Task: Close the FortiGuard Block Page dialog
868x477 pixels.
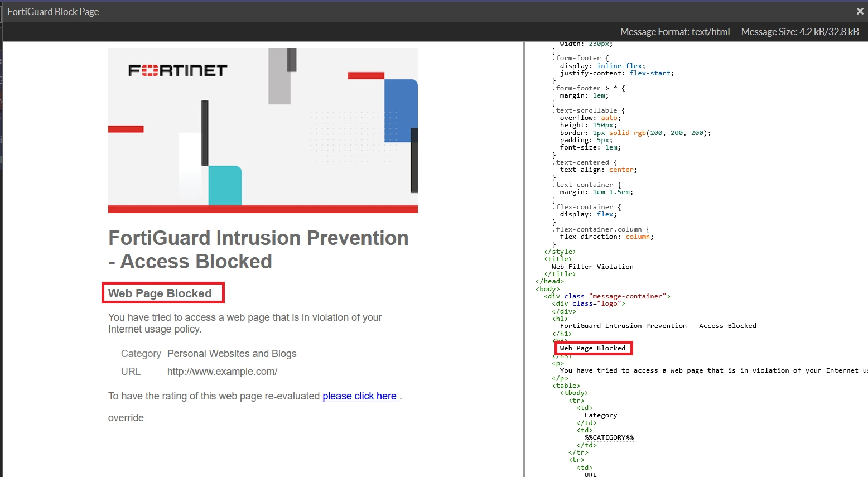Action: (x=860, y=11)
